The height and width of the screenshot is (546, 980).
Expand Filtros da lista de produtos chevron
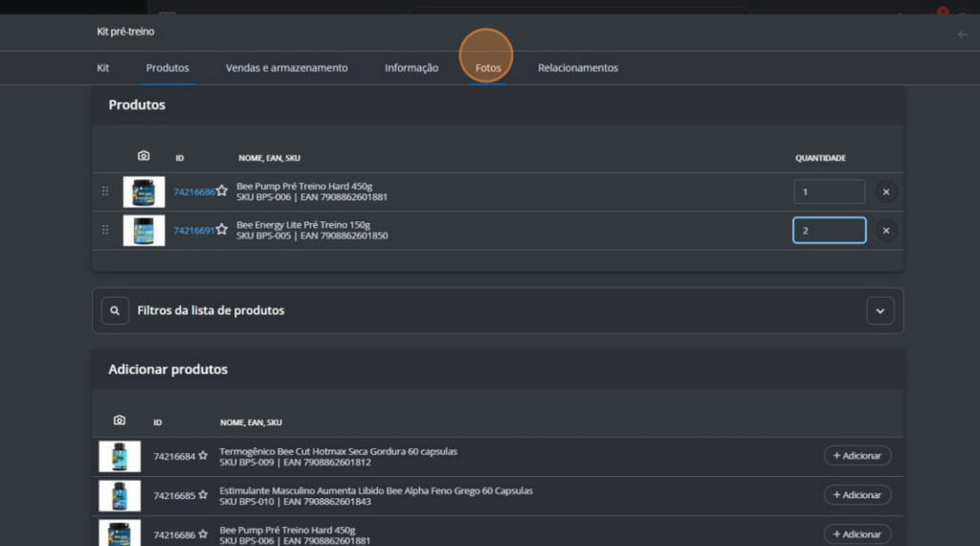[880, 311]
